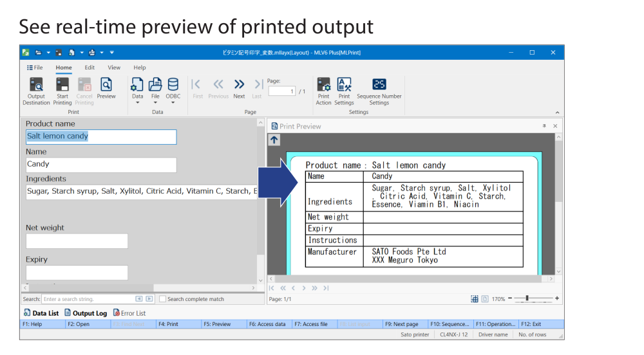Click the single page view icon near zoom
This screenshot has height=355, width=644.
[485, 299]
